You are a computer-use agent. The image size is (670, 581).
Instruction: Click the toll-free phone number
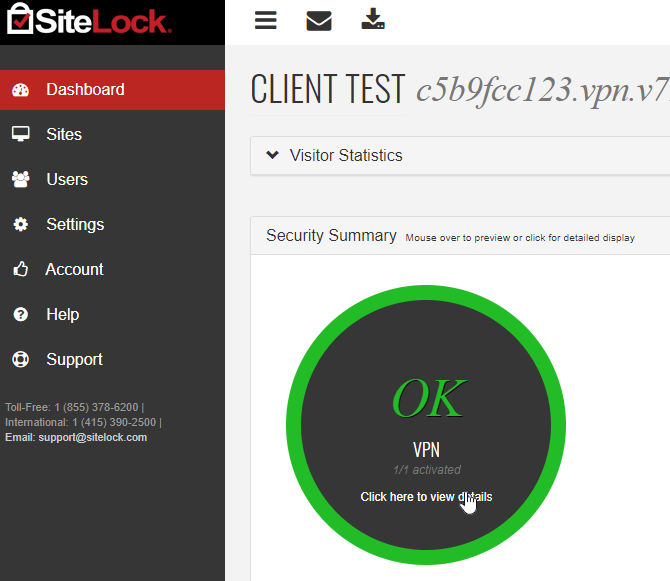tap(96, 407)
